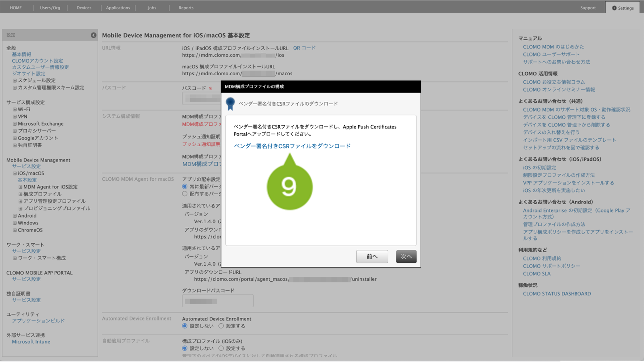The image size is (644, 362).
Task: Open 基本設定 under iOS/macOS
Action: click(x=27, y=180)
